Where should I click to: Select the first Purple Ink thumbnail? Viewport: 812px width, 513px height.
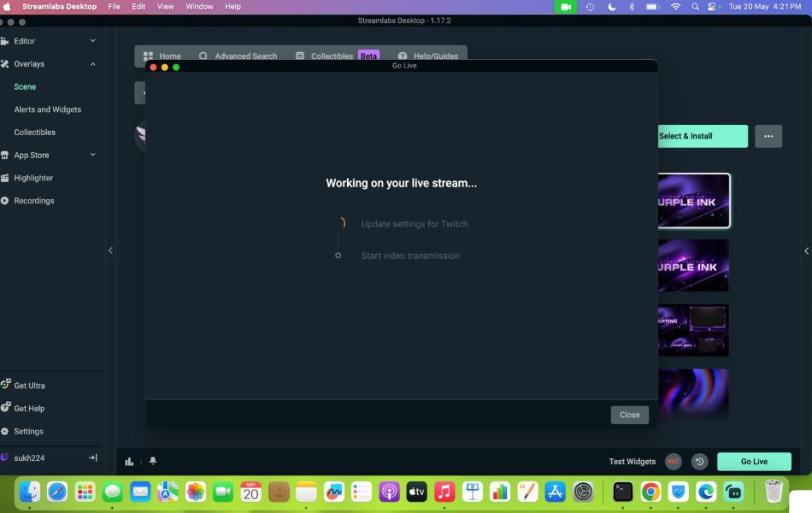694,201
